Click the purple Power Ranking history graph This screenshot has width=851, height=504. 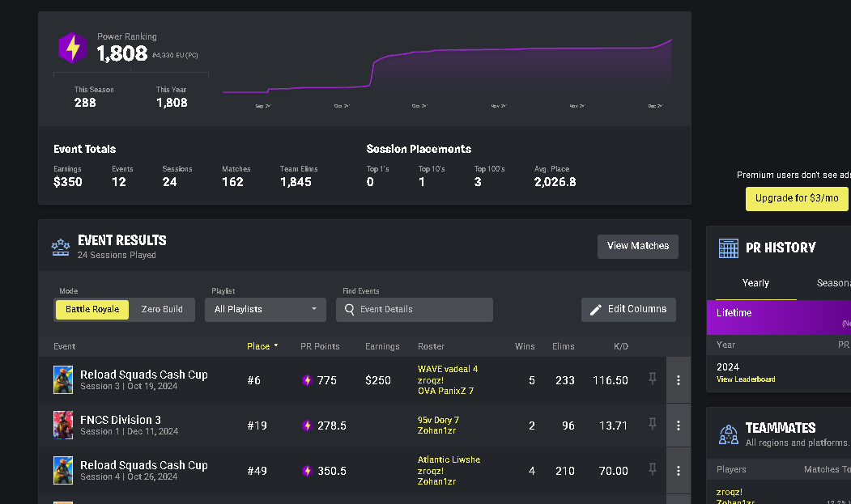447,68
